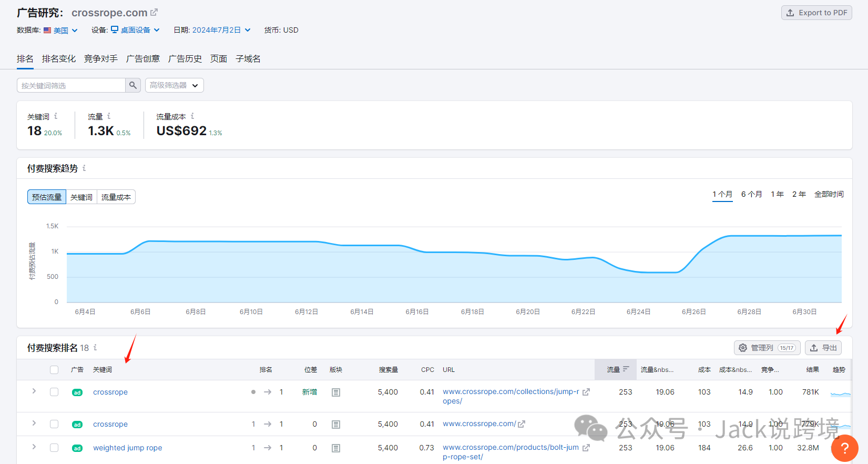Show info icon beside 付费搜索趋势 title
The width and height of the screenshot is (868, 464).
(84, 168)
